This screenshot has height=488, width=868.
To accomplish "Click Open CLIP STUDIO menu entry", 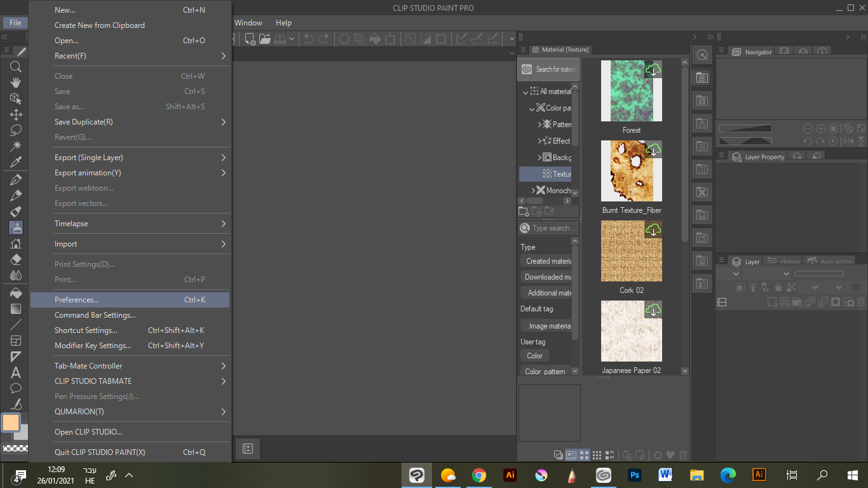I will [88, 432].
